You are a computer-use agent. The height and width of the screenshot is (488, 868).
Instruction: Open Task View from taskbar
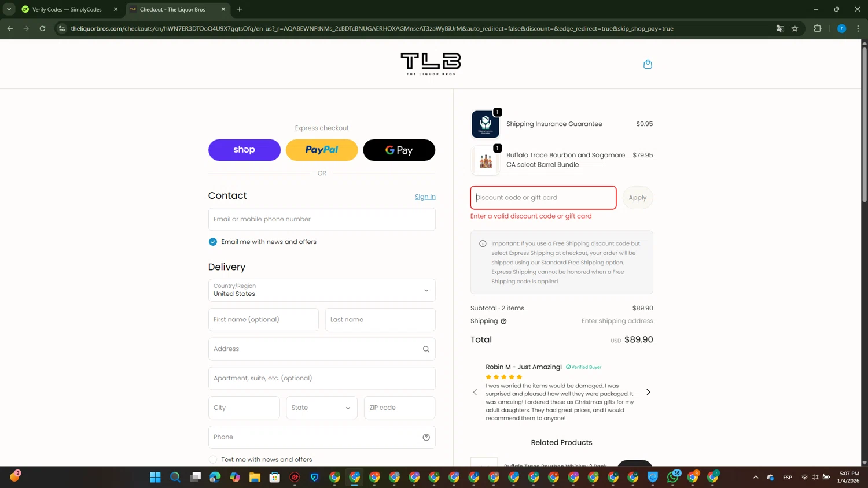pyautogui.click(x=195, y=477)
